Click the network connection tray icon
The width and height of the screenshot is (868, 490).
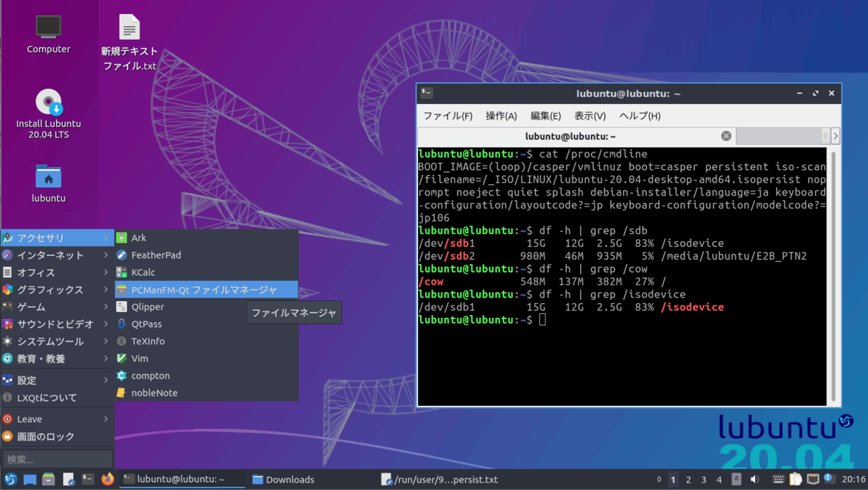pos(813,479)
